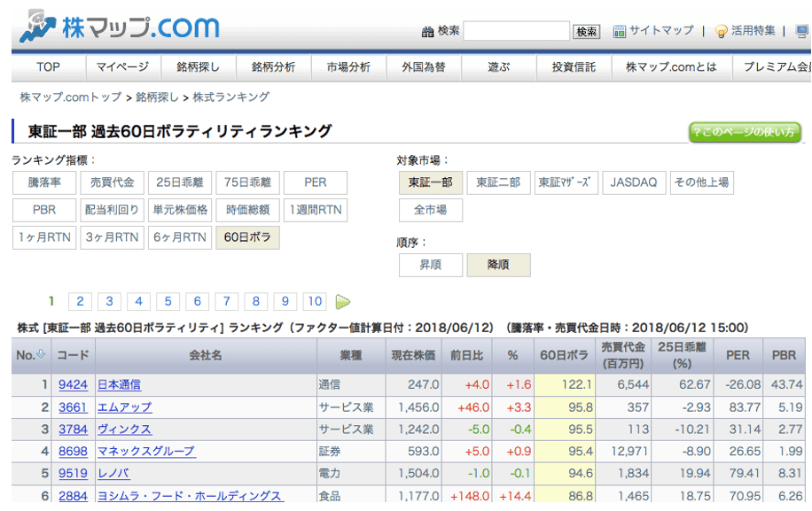The image size is (812, 511).
Task: Go to ranking page 5
Action: coord(168,302)
